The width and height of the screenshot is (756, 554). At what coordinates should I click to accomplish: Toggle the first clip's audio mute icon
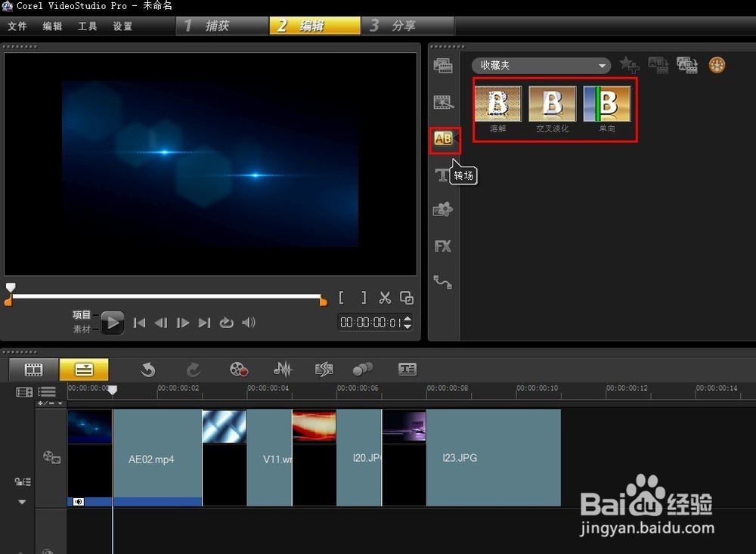click(79, 502)
